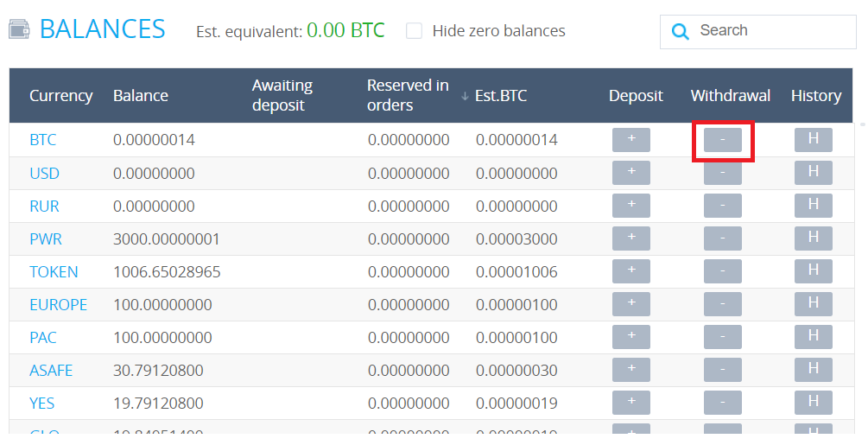Click the wallet icon beside Balances
Screen dimensions: 868x445
click(x=20, y=29)
